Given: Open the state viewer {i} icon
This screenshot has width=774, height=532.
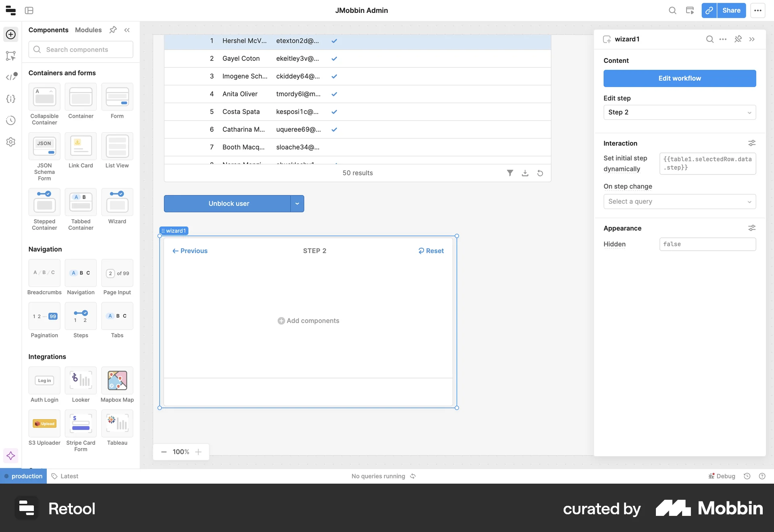Looking at the screenshot, I should click(x=11, y=99).
